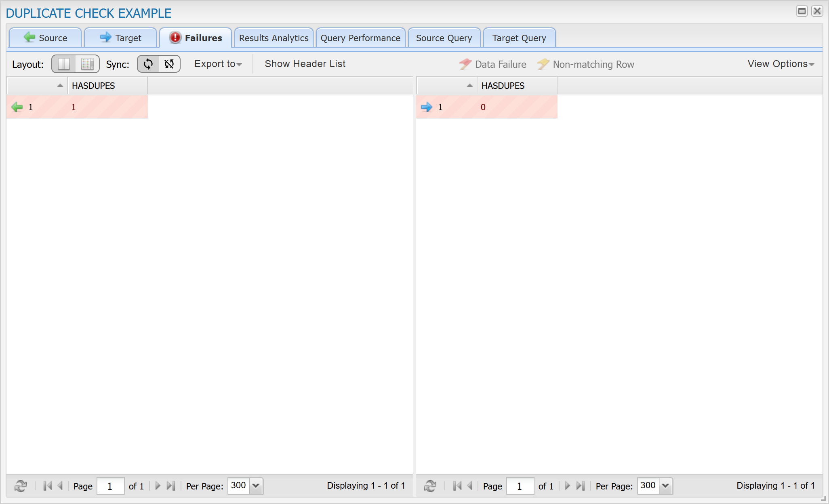829x504 pixels.
Task: Expand the View Options menu
Action: [781, 64]
